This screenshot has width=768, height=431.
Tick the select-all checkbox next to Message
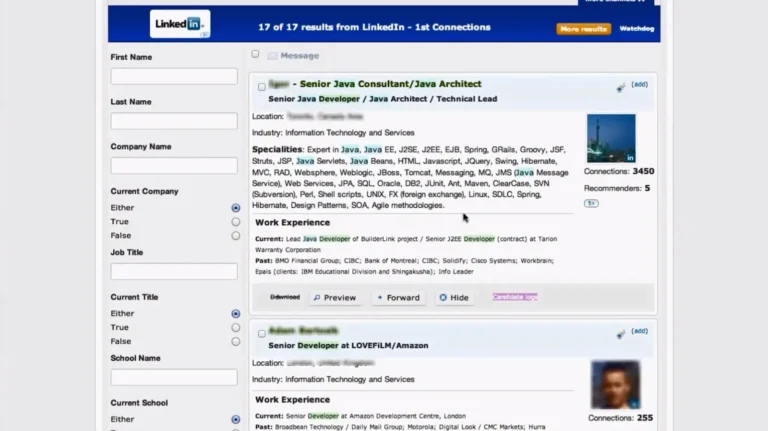coord(255,54)
